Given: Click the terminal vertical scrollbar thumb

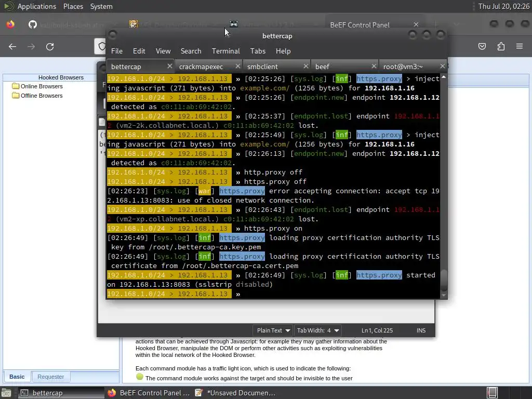Looking at the screenshot, I should [444, 280].
